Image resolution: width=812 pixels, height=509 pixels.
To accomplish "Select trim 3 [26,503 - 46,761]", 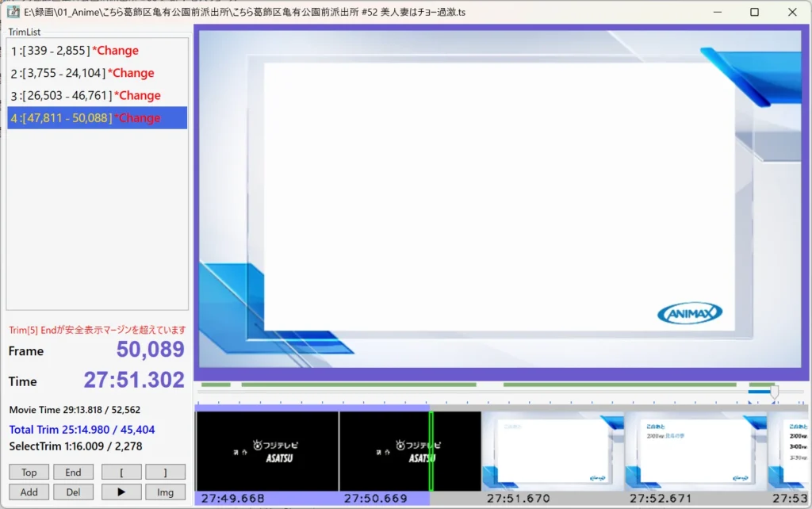I will pyautogui.click(x=86, y=95).
